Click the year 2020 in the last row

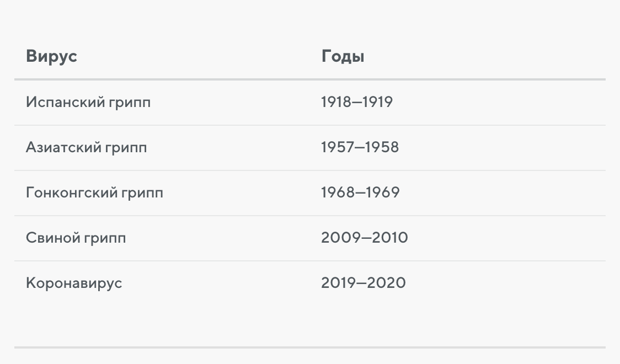coord(386,283)
